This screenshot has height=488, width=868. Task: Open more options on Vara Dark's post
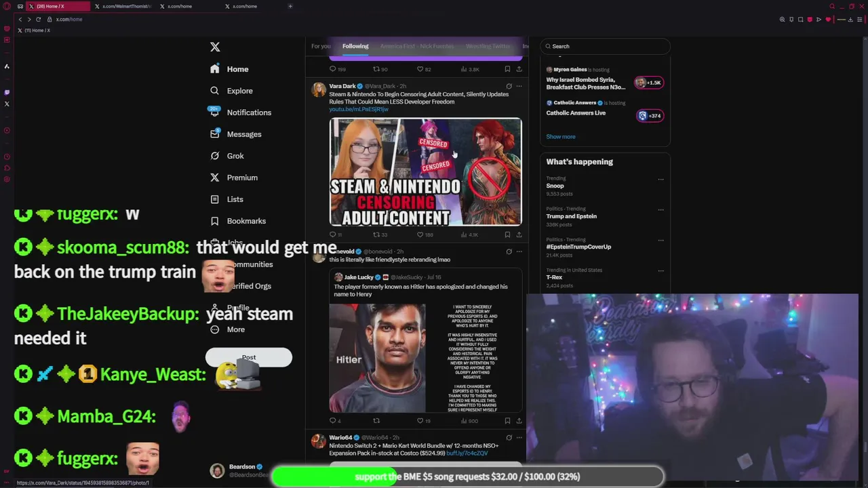click(x=519, y=86)
